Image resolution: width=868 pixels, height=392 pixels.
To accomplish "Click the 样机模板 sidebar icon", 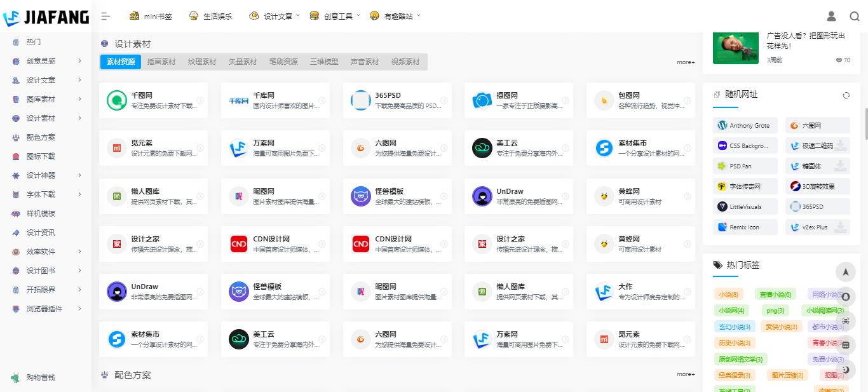I will pos(16,213).
